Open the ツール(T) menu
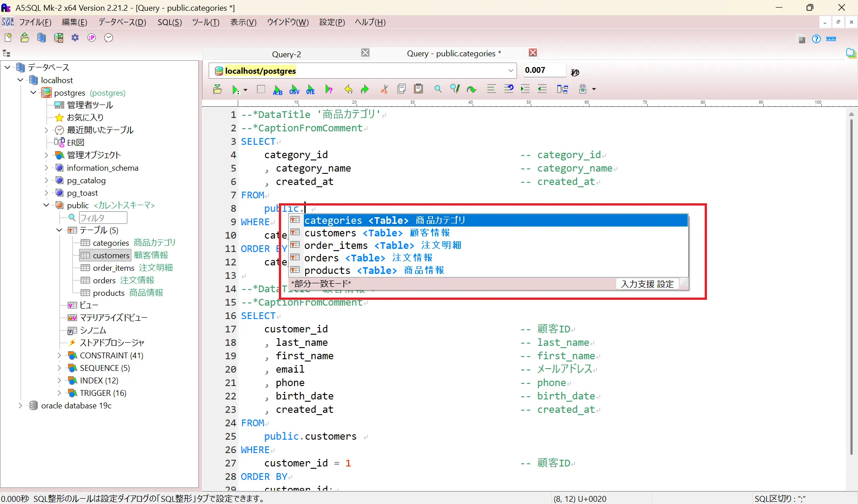This screenshot has height=504, width=858. 206,22
